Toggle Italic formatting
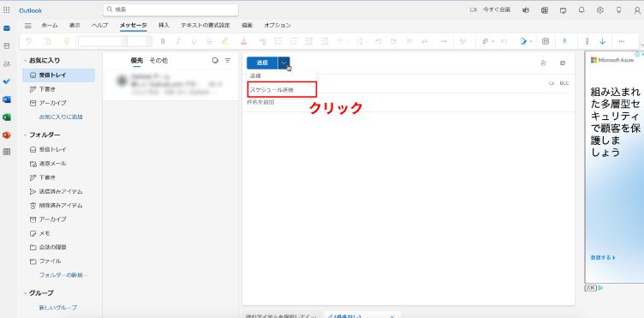 (178, 41)
